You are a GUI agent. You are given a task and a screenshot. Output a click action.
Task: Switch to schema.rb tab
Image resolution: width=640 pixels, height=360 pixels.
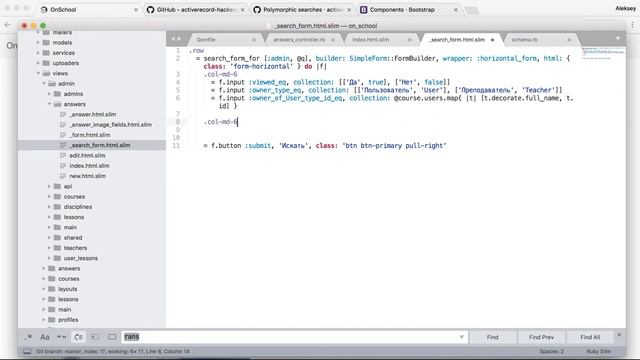[524, 40]
